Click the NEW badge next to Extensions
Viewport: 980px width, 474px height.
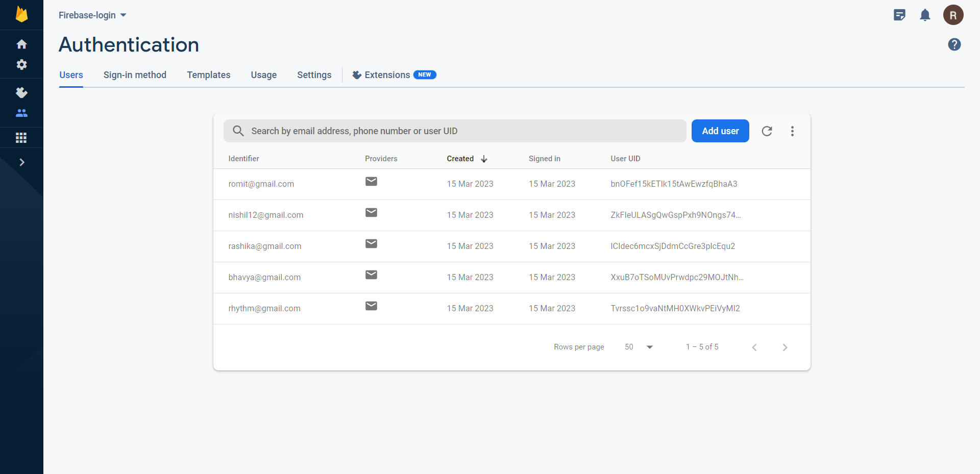425,74
